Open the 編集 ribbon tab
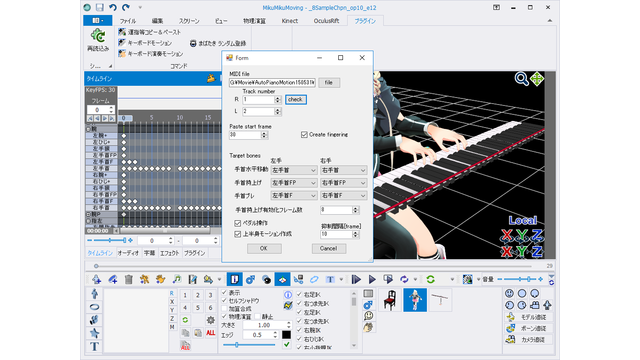This screenshot has width=640, height=360. [x=157, y=21]
